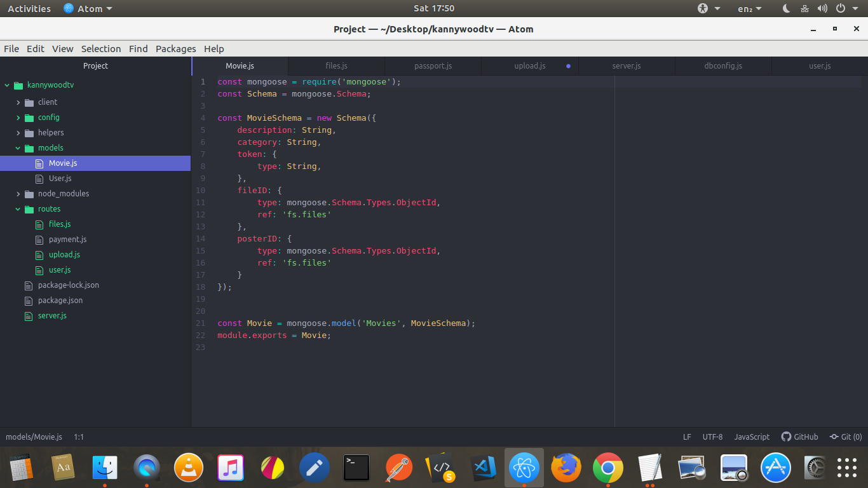Click the UTF-8 encoding indicator
The width and height of the screenshot is (868, 488).
tap(712, 437)
